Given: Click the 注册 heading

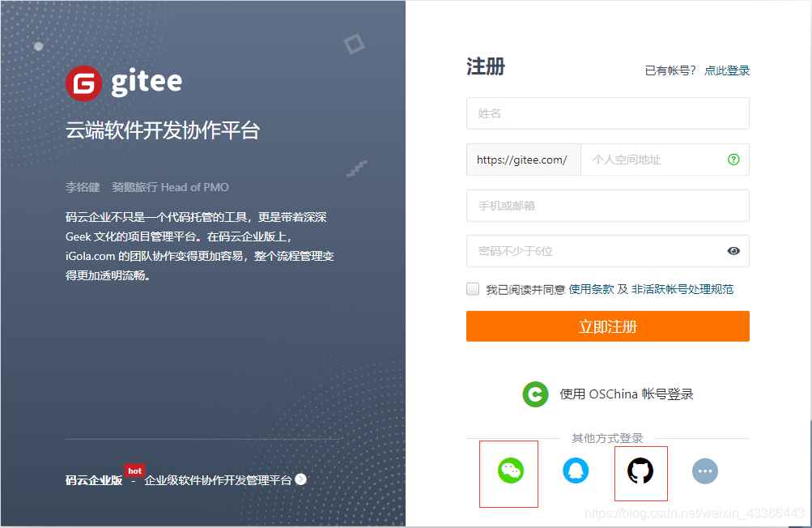Looking at the screenshot, I should point(486,67).
